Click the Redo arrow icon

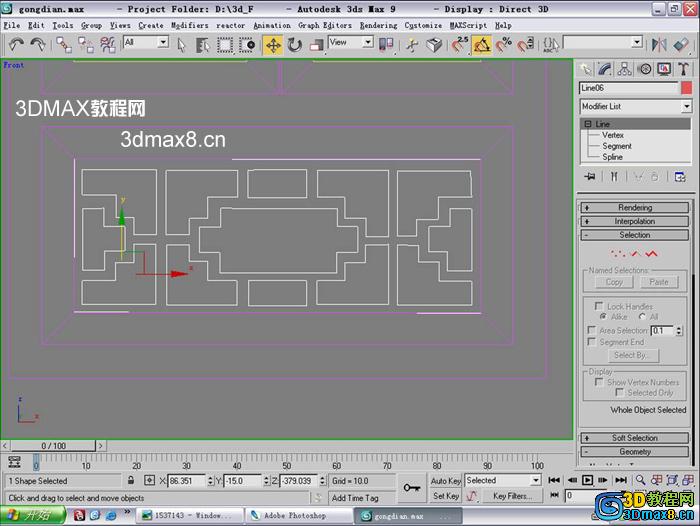pyautogui.click(x=38, y=45)
